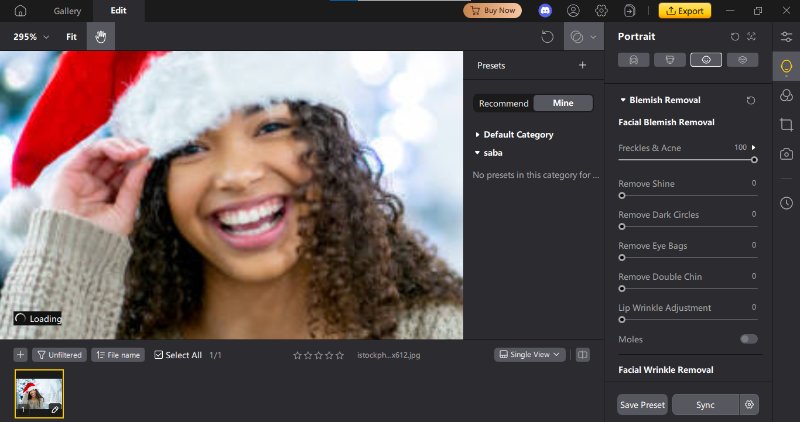Adjust the Remove Shine slider
Viewport: 800px width, 422px height.
click(622, 196)
